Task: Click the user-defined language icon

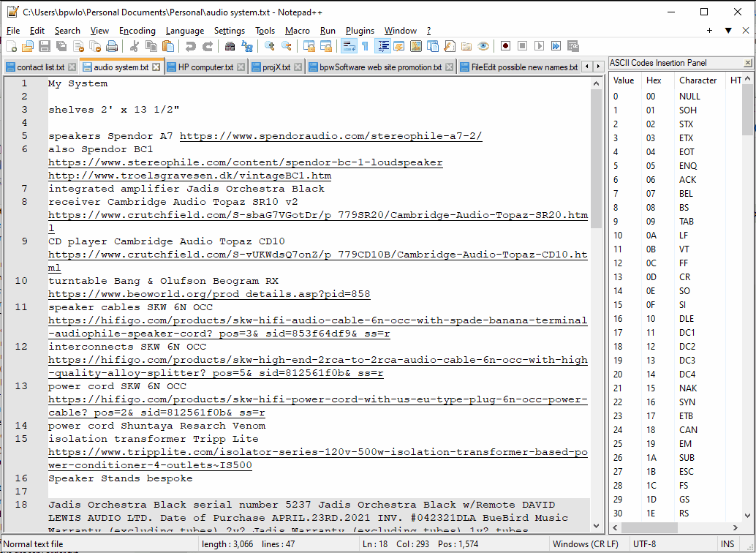Action: [398, 46]
